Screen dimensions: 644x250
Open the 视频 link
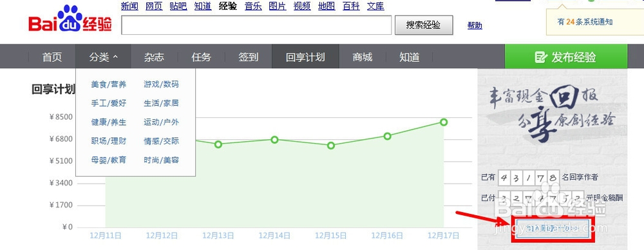coord(302,6)
